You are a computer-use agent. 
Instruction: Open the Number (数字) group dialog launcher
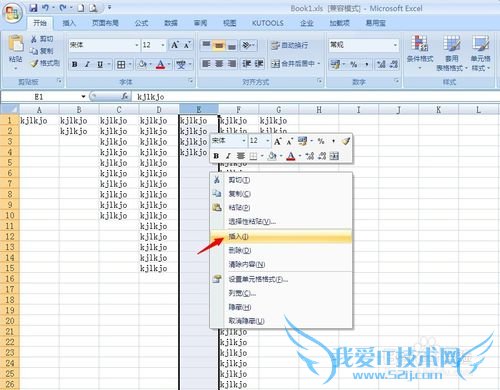click(396, 81)
